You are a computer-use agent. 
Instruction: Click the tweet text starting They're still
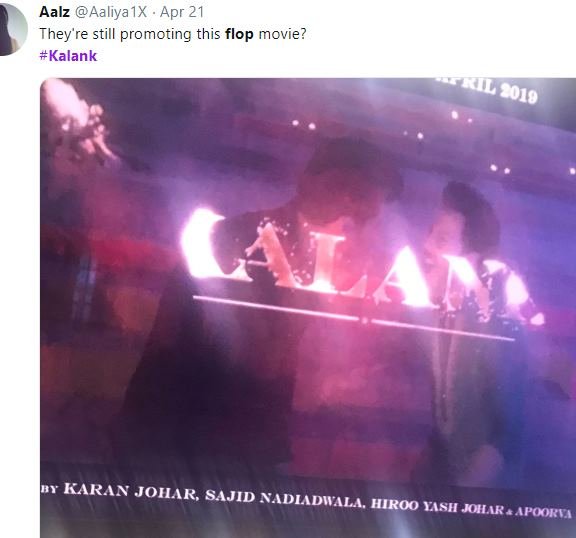pyautogui.click(x=173, y=34)
